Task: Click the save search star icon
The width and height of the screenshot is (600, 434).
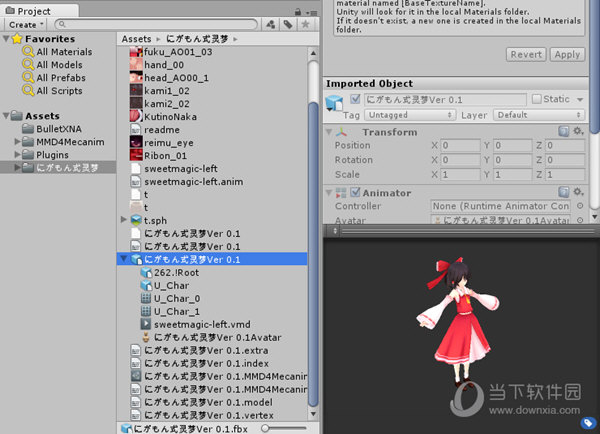Action: (305, 24)
